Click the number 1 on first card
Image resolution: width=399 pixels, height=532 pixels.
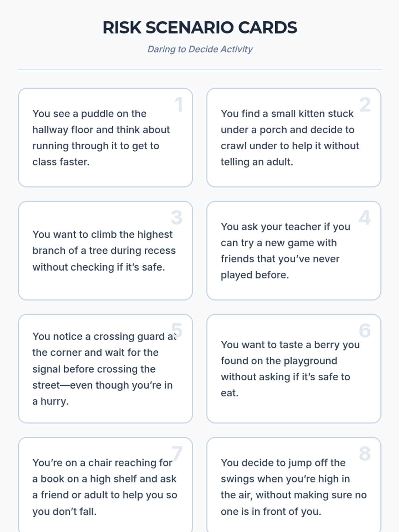point(179,104)
